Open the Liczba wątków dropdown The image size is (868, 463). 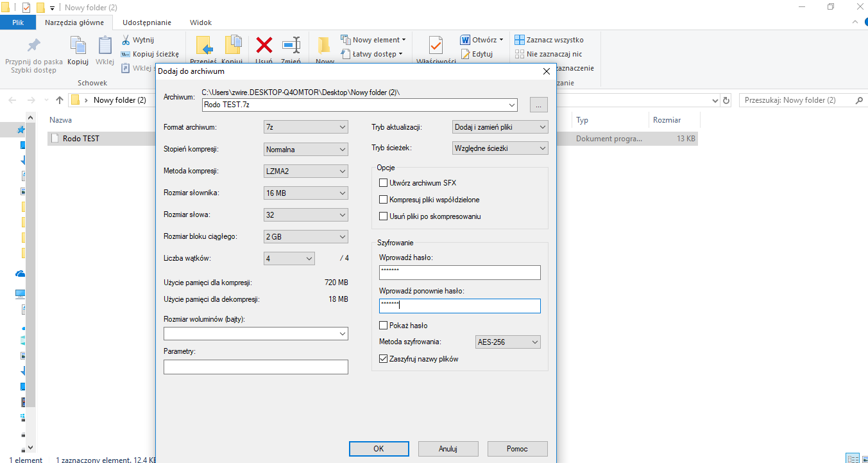289,258
